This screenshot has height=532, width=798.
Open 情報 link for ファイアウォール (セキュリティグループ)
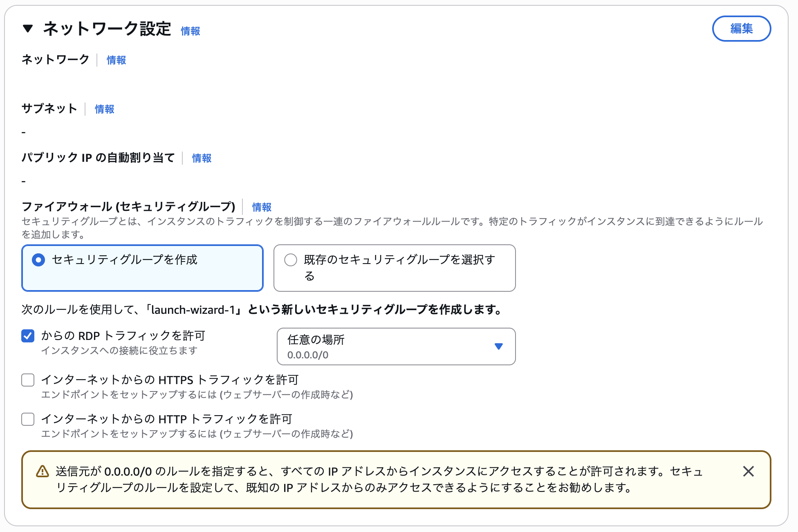click(262, 207)
